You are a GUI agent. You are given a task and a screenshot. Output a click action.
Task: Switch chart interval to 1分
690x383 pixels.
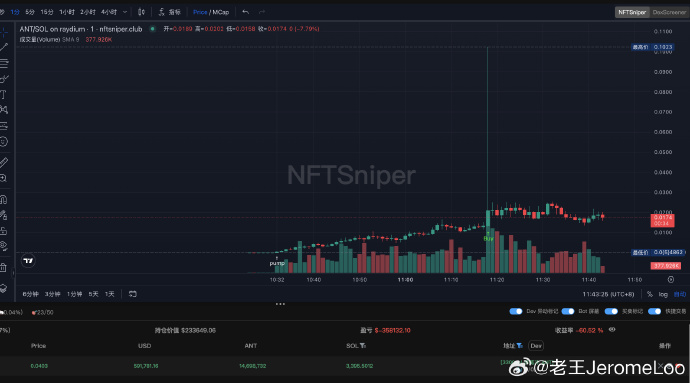15,12
